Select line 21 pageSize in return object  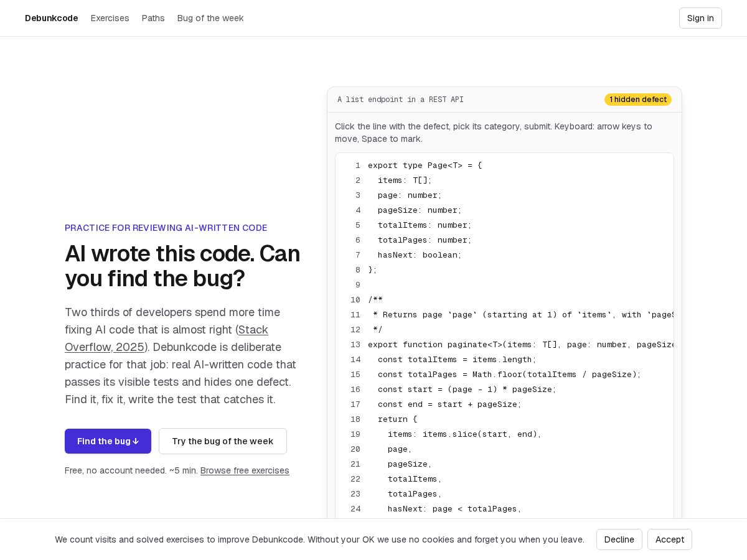(504, 464)
